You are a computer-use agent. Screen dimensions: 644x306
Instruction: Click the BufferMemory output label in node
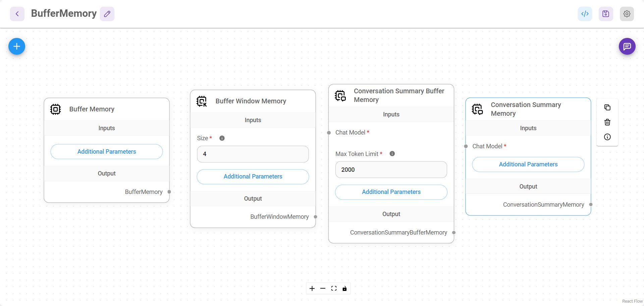144,192
